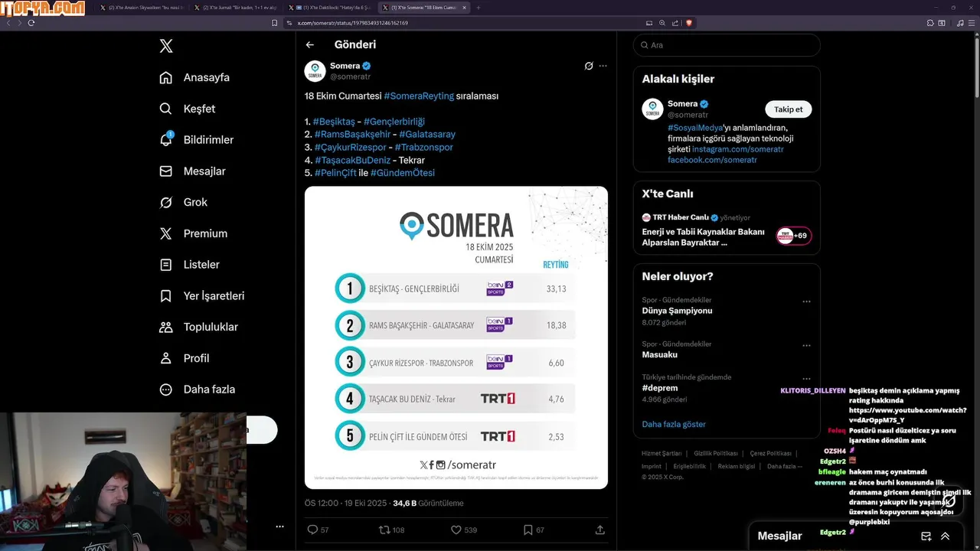Expand footer Daha fazla options
The height and width of the screenshot is (551, 980).
[785, 466]
